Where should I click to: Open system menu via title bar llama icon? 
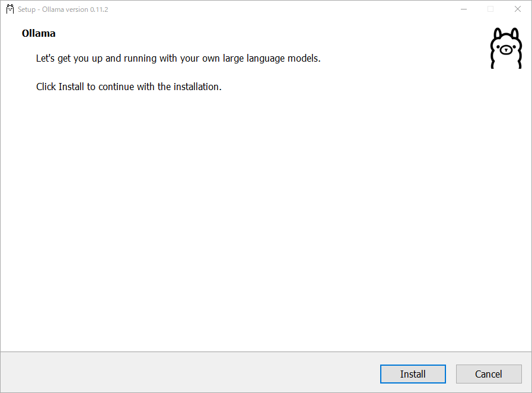point(10,9)
